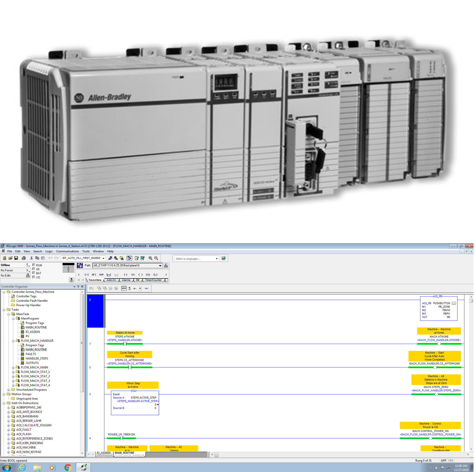Image resolution: width=476 pixels, height=472 pixels.
Task: Open the HANDLER_STEPS routine
Action: (x=37, y=358)
